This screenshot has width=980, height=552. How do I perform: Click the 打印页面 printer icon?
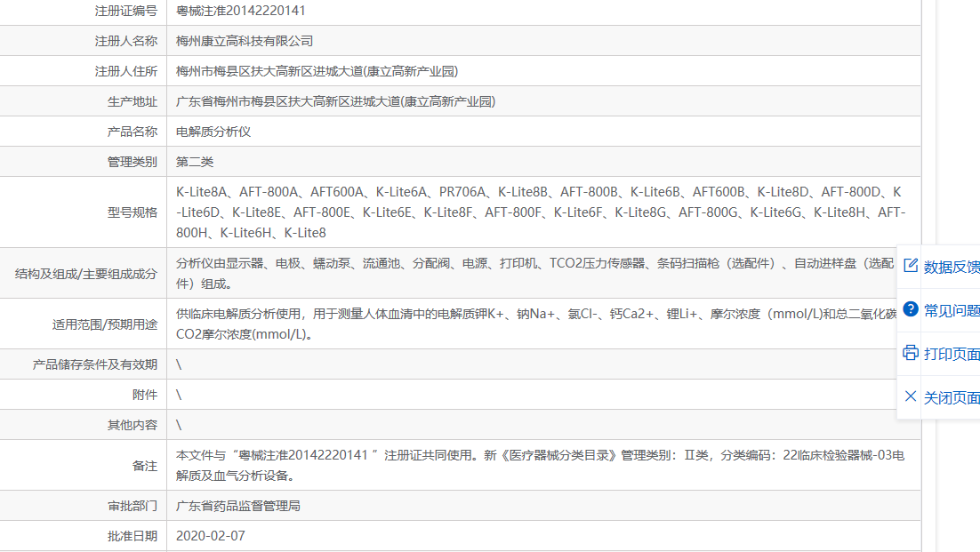[x=911, y=353]
